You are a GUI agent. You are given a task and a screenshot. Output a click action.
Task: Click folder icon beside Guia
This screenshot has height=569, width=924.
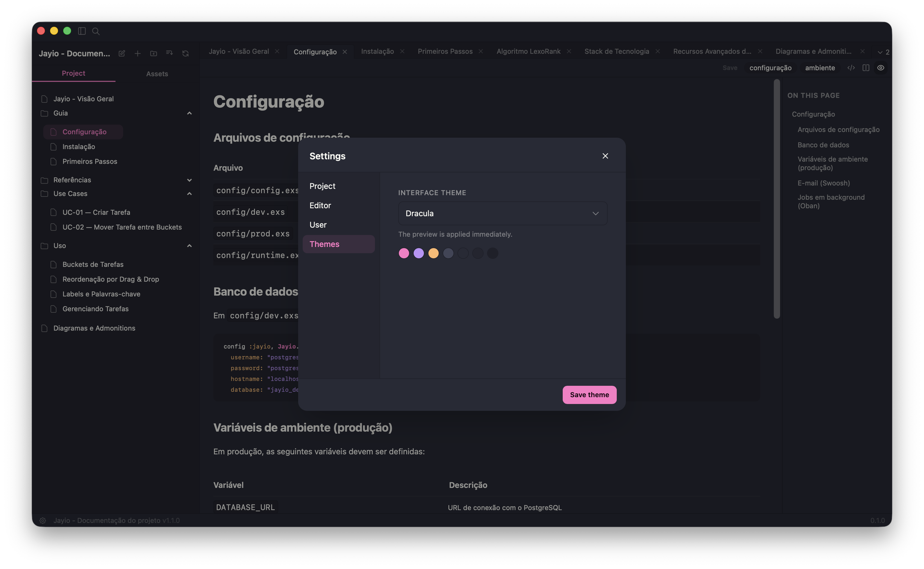44,113
